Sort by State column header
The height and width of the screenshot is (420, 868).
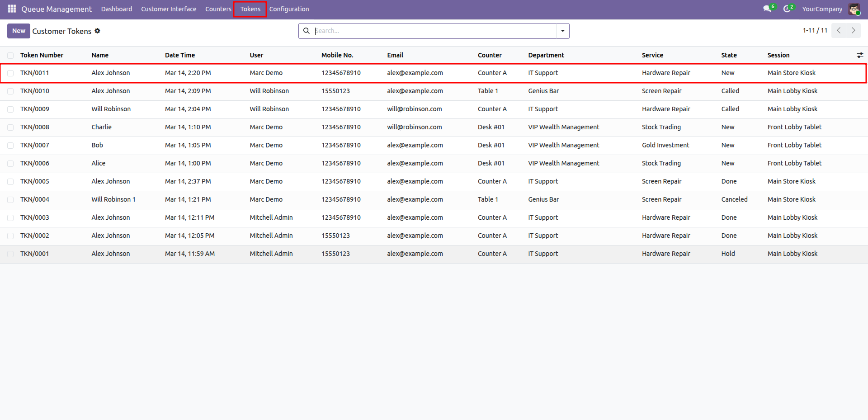(x=729, y=55)
